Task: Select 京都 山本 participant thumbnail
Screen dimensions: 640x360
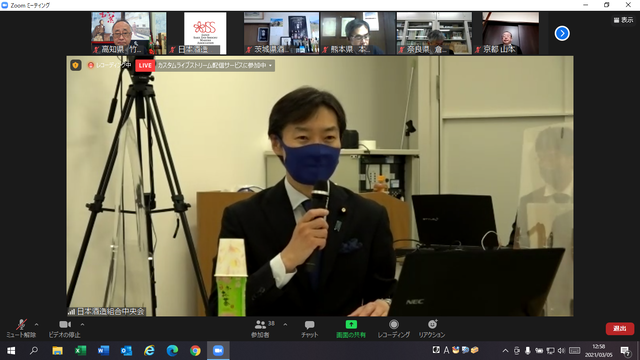Action: click(x=510, y=33)
